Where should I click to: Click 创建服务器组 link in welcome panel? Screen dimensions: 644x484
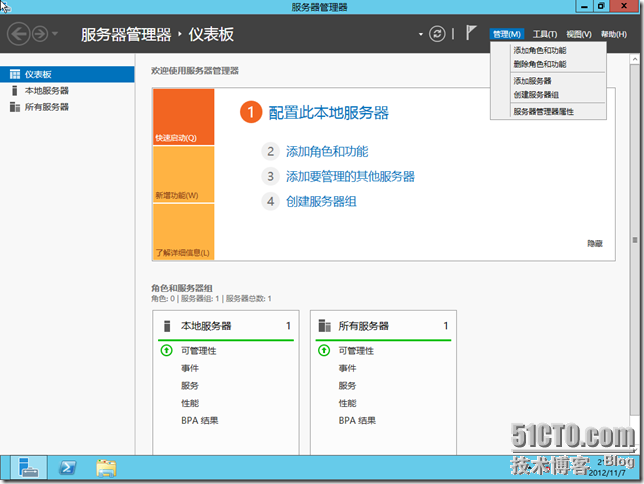point(321,202)
